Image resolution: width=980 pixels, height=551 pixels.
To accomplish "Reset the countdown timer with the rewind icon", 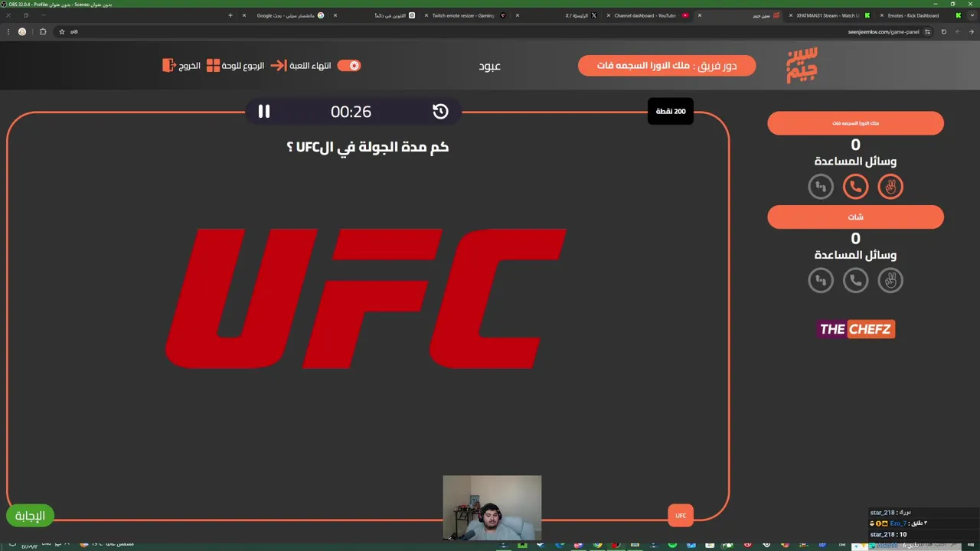I will (x=440, y=112).
